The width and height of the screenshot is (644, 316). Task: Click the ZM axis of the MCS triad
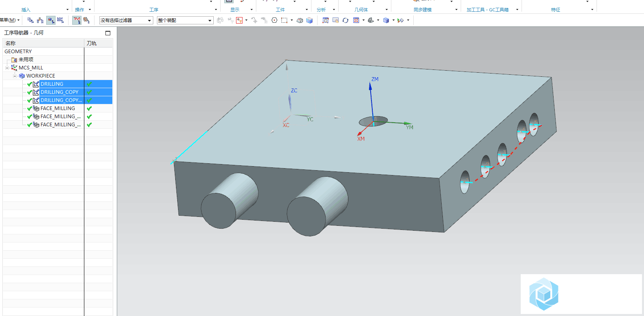pyautogui.click(x=371, y=102)
